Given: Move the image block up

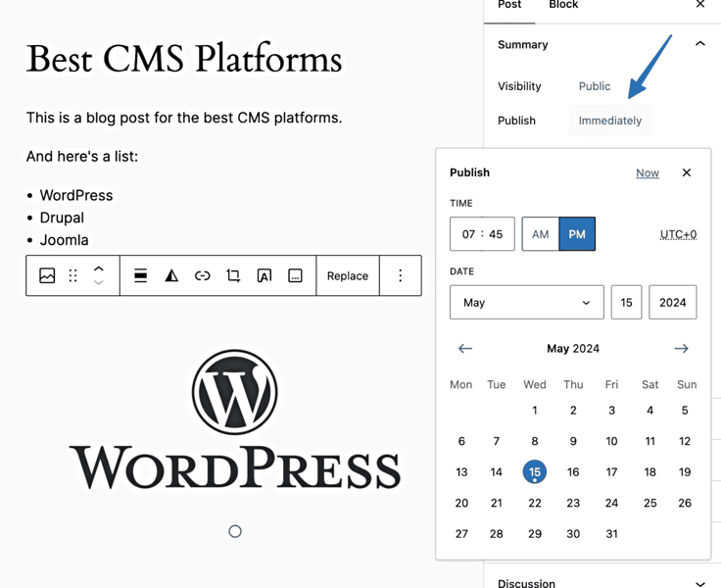Looking at the screenshot, I should coord(98,269).
